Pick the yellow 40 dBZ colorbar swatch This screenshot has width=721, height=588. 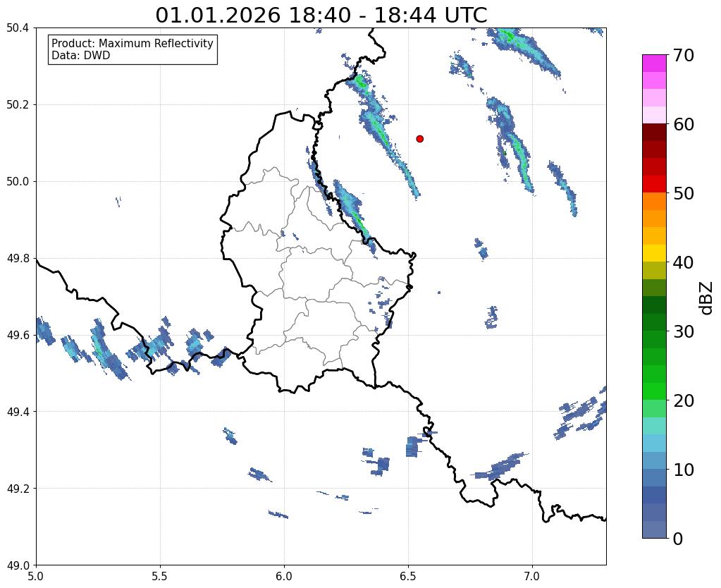point(654,253)
